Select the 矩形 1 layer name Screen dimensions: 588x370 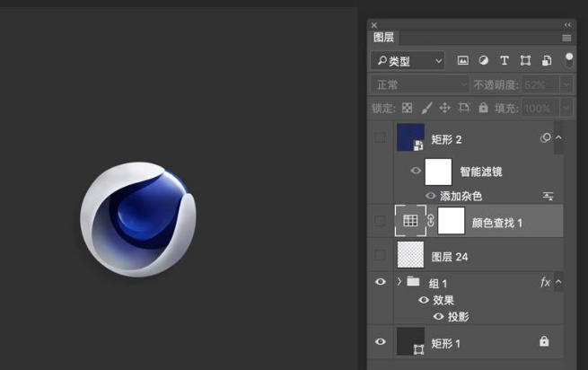click(x=445, y=344)
